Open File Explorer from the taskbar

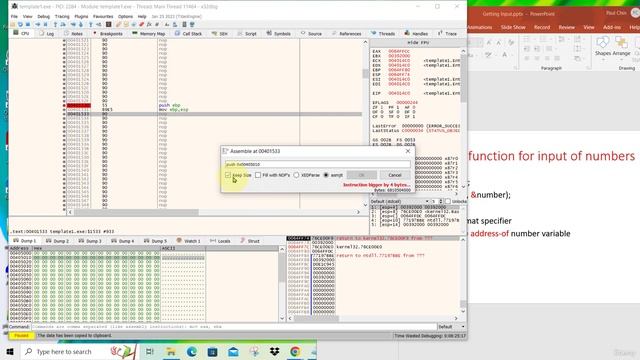171,351
